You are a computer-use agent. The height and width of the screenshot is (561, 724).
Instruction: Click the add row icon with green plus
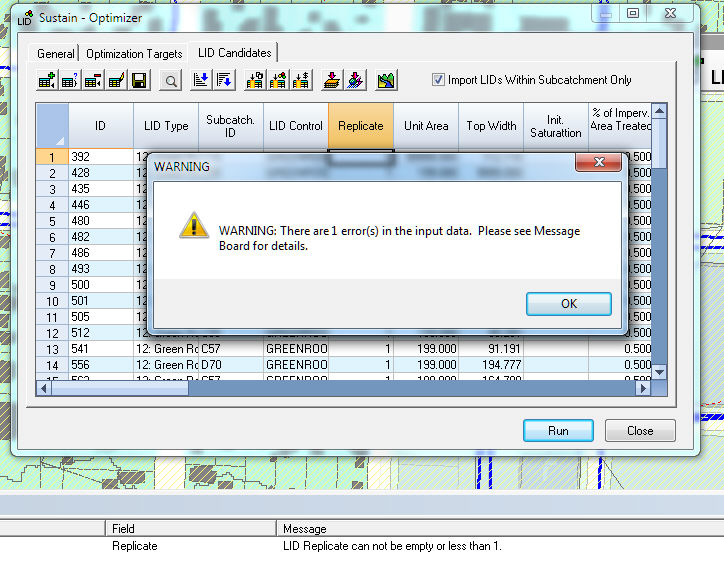pos(47,81)
